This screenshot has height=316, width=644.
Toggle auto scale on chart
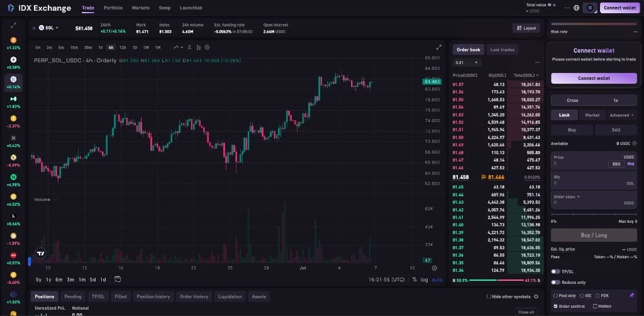pos(437,279)
